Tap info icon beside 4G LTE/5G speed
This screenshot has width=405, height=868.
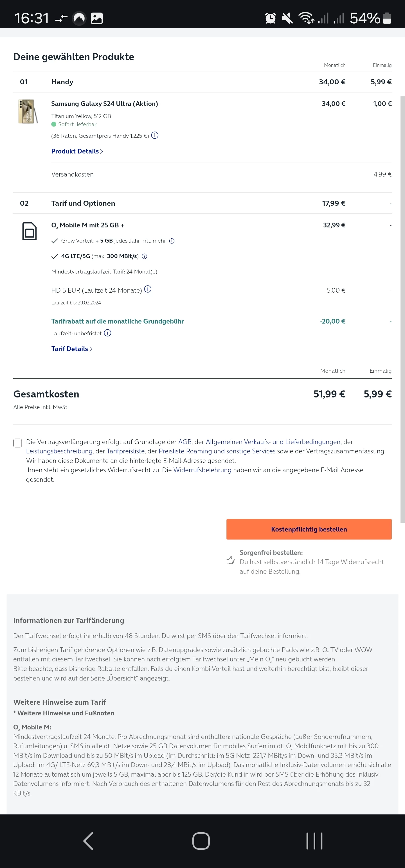click(x=144, y=256)
